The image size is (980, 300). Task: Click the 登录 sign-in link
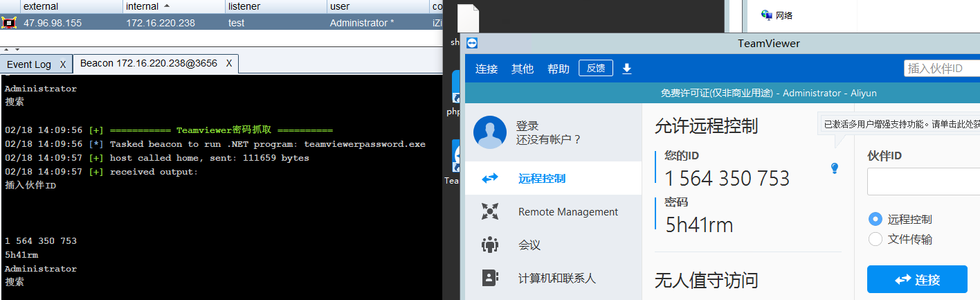pos(527,126)
